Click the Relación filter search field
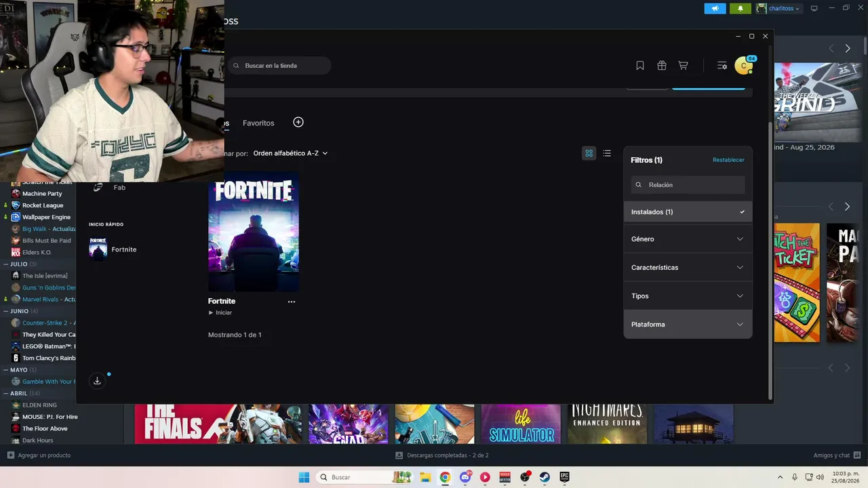 pyautogui.click(x=688, y=185)
